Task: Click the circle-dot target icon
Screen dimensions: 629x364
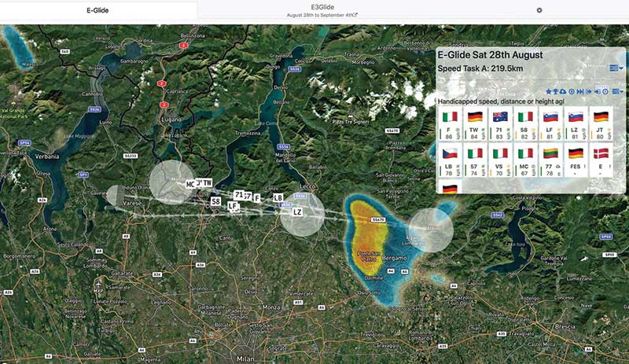Action: (x=572, y=91)
